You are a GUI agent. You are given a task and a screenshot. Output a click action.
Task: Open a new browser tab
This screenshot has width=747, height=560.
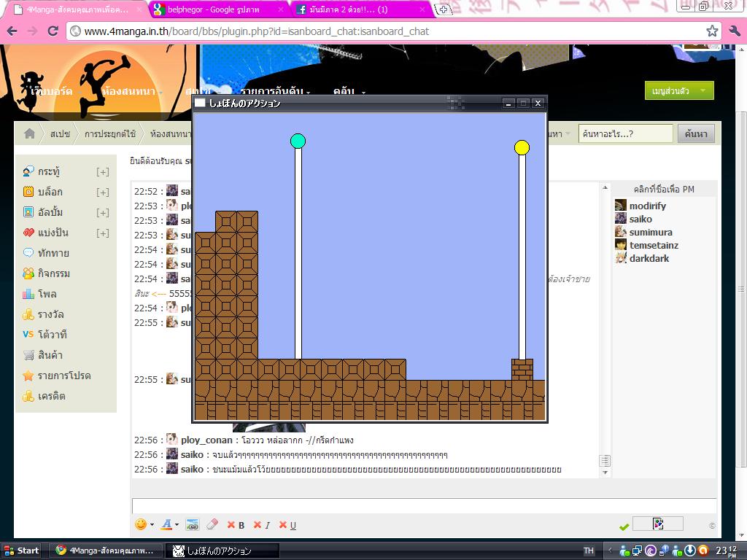pos(443,9)
